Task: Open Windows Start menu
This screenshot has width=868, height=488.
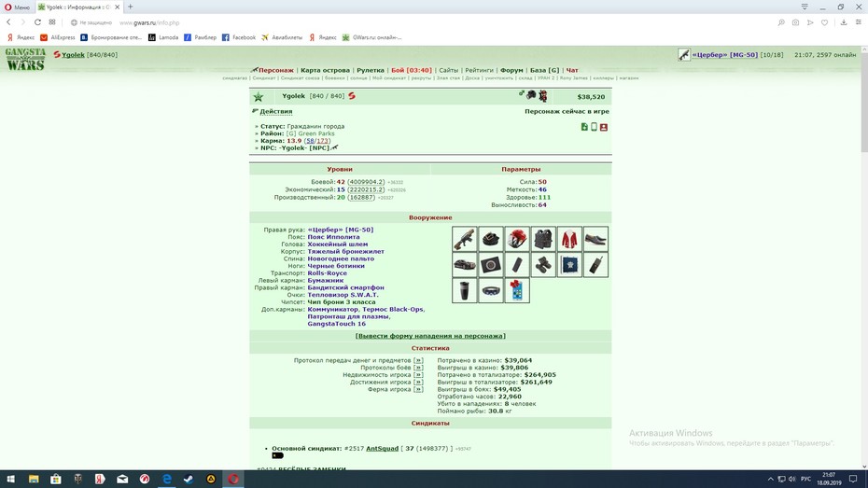Action: pyautogui.click(x=10, y=479)
